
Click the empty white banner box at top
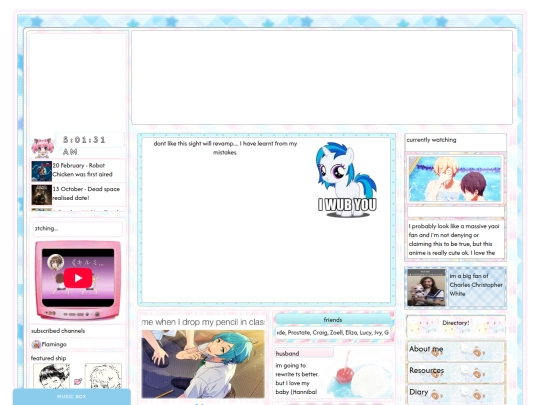tap(322, 77)
